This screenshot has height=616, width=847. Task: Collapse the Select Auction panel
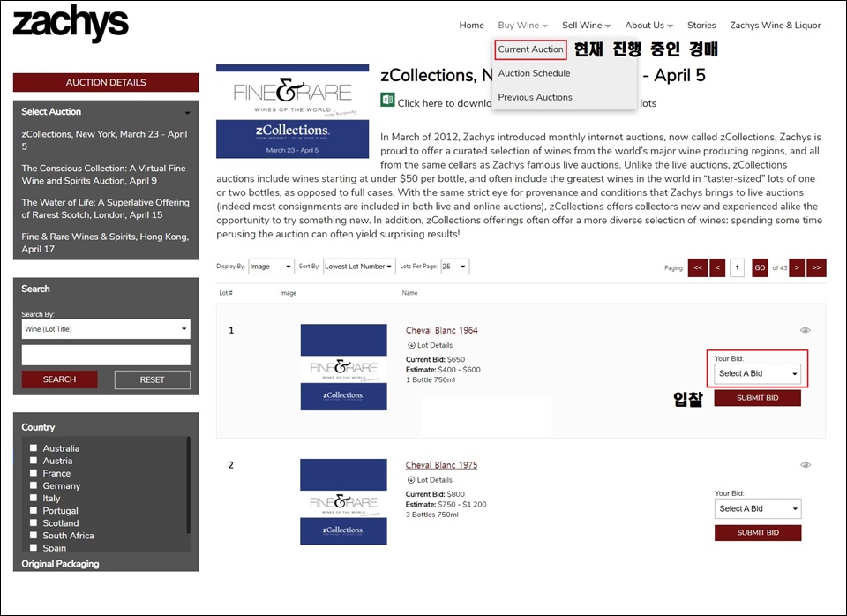click(x=187, y=112)
